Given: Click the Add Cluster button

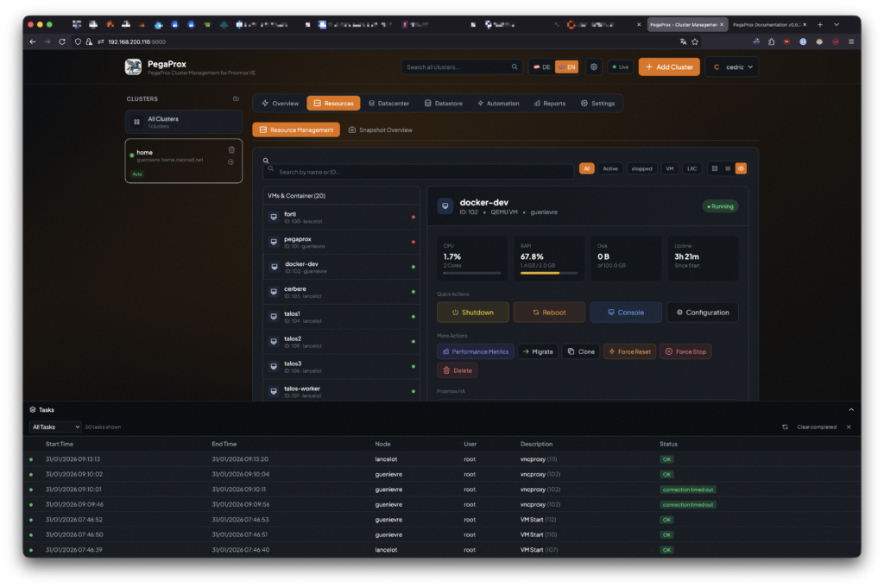Looking at the screenshot, I should click(669, 66).
